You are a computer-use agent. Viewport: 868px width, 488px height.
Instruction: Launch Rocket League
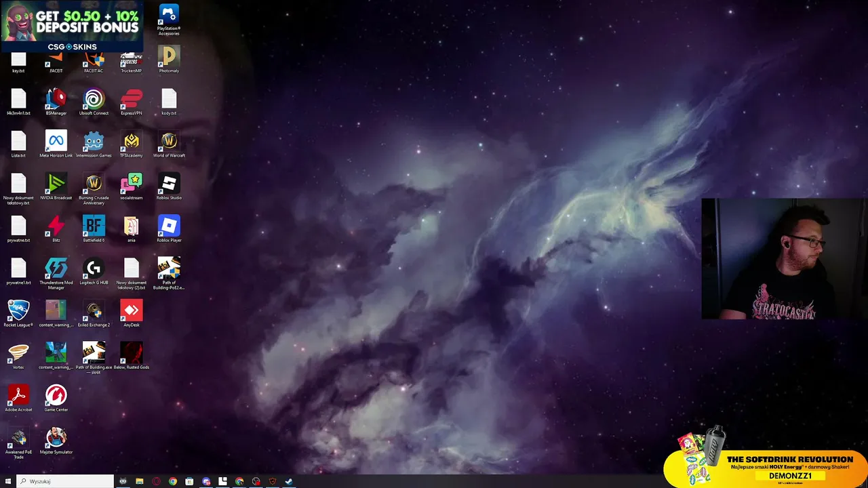[x=18, y=314]
